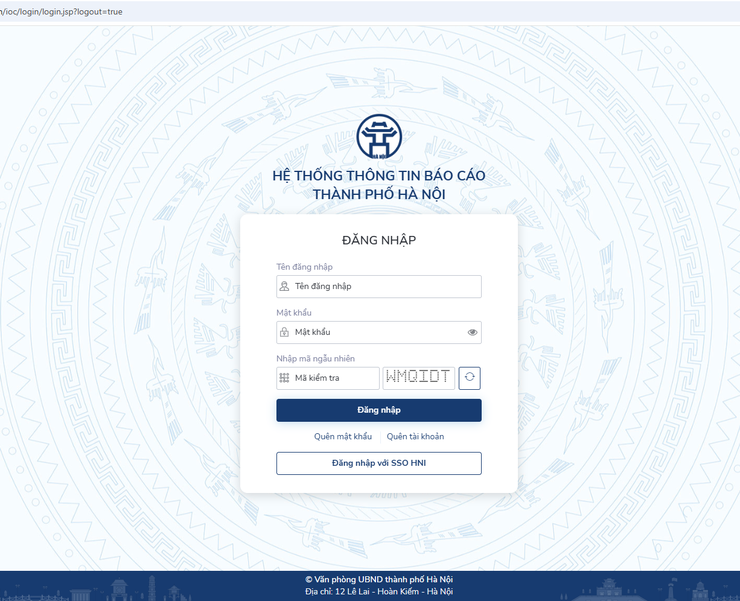Open the Quên tài khoản link
Screen dimensions: 740x601
coord(415,437)
